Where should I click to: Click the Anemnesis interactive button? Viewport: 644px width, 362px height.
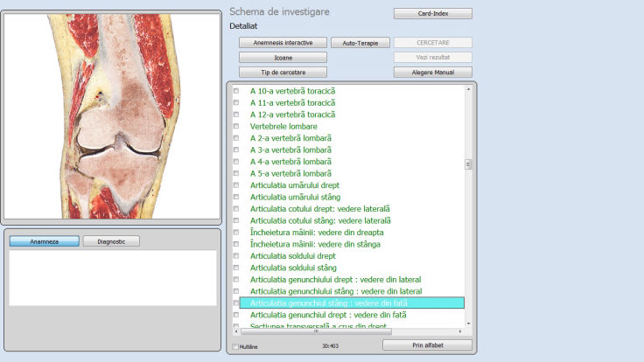pos(282,42)
